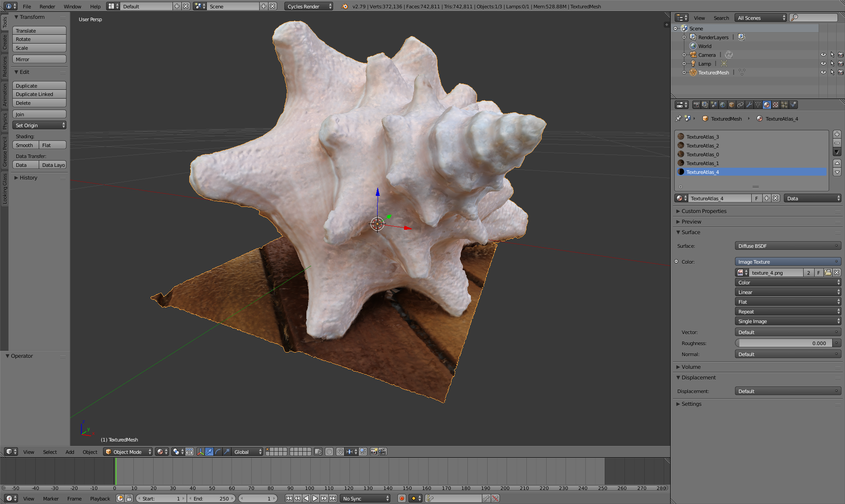Open the Render properties tab camera icon

pos(696,105)
